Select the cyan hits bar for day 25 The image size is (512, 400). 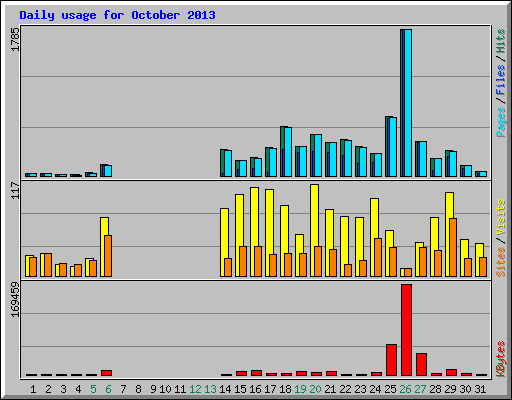click(393, 147)
